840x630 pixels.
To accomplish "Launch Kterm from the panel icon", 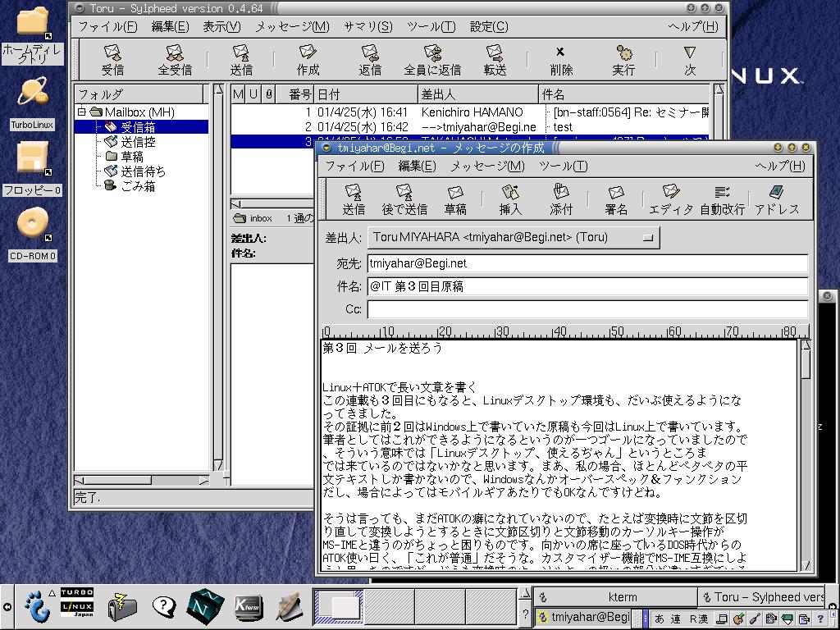I will (248, 606).
